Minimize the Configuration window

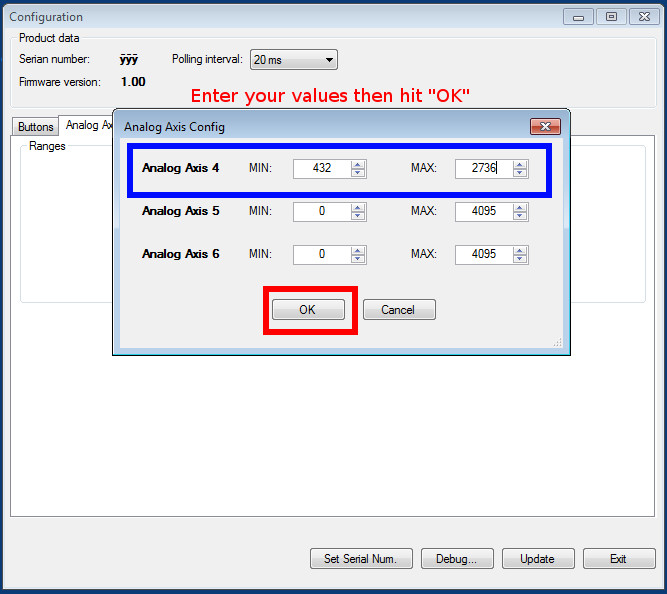click(578, 17)
